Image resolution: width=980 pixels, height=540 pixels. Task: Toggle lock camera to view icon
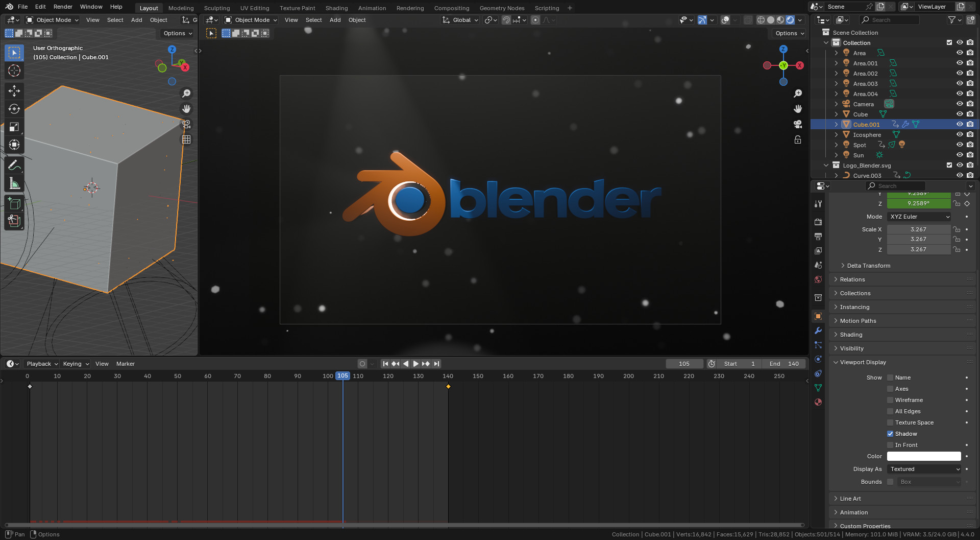click(798, 139)
